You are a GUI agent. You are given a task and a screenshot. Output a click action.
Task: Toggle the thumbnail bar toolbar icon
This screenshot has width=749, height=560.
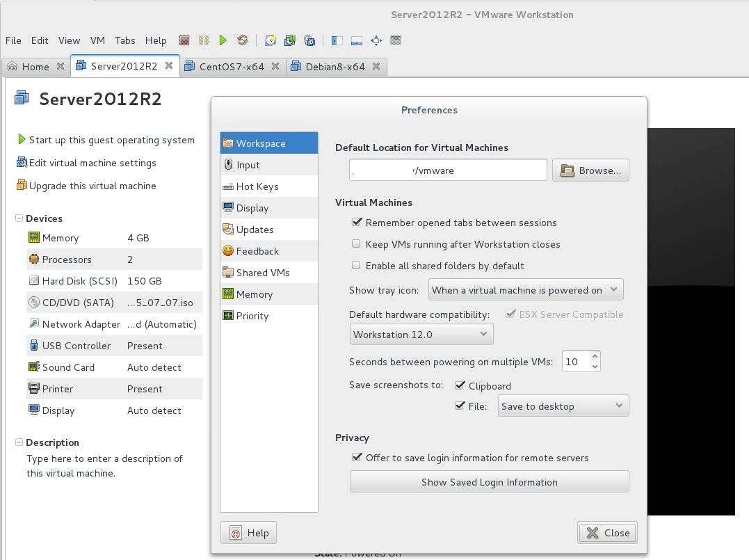[356, 40]
